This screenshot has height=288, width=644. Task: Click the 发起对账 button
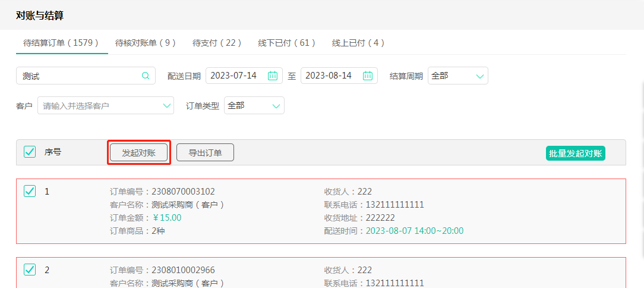pos(138,152)
